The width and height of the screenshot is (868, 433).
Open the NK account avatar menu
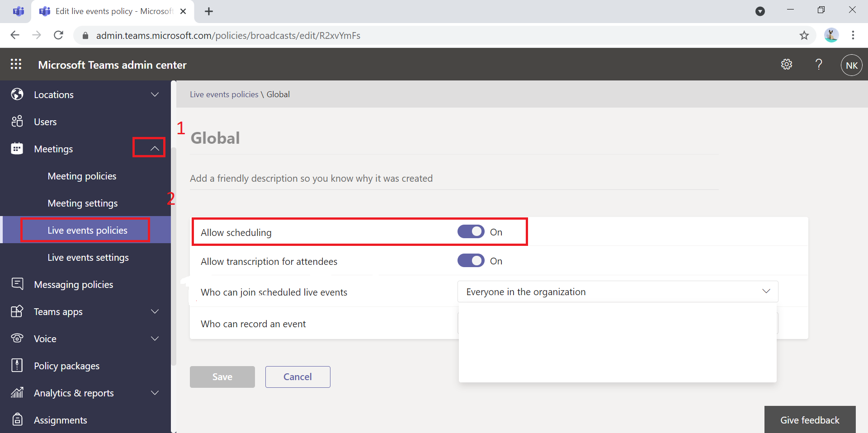[852, 65]
